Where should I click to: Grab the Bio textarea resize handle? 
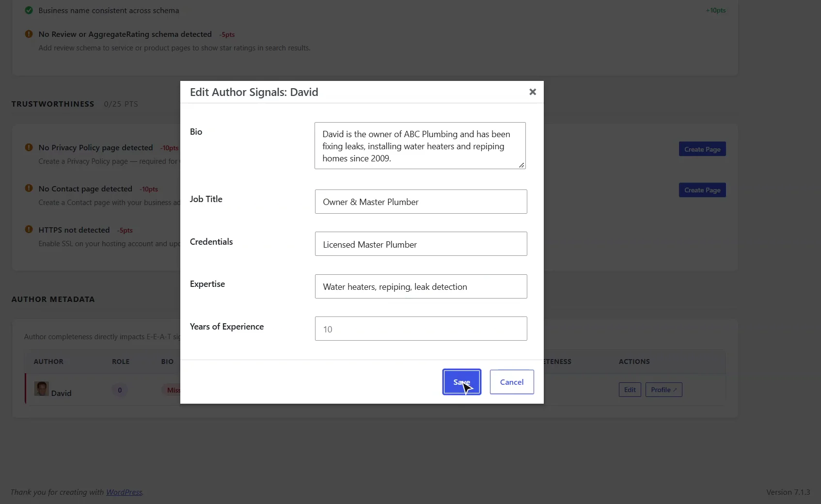(521, 165)
